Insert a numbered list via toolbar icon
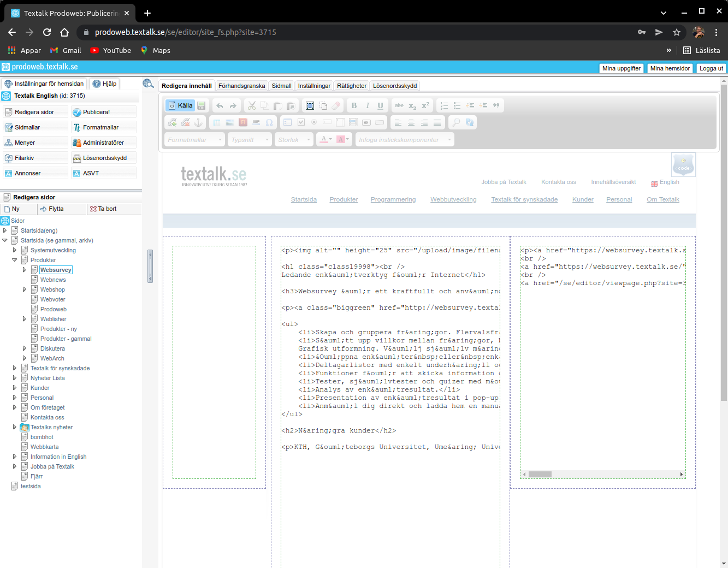This screenshot has height=568, width=728. coord(444,105)
